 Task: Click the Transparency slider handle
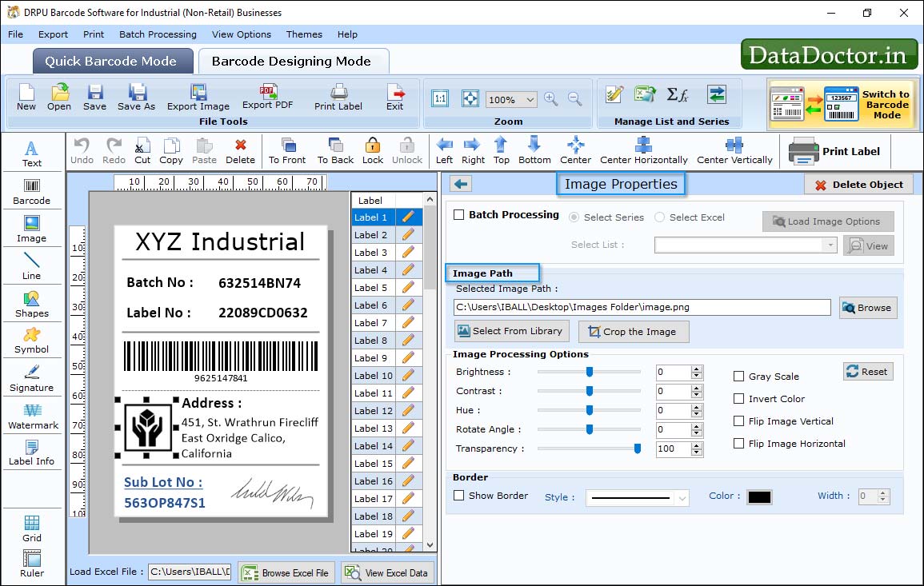[637, 448]
